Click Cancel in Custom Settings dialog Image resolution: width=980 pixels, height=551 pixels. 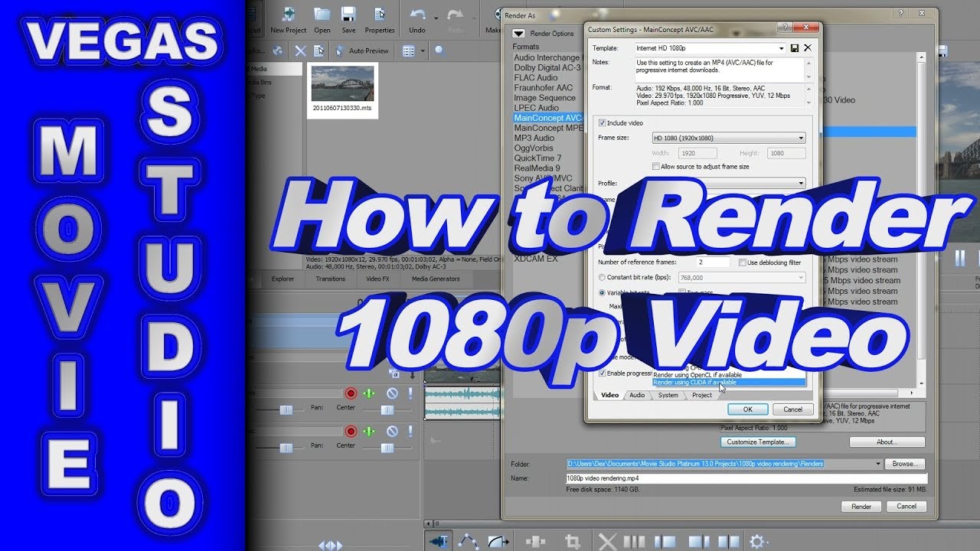792,409
